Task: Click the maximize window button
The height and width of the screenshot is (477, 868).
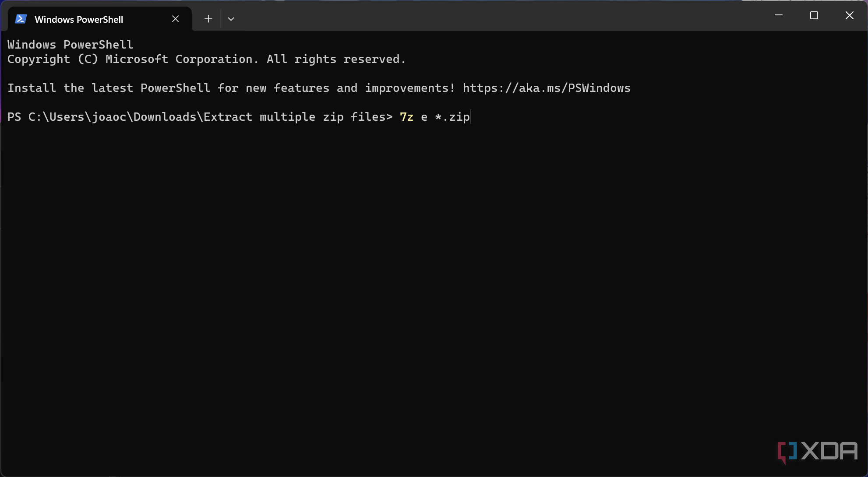Action: tap(814, 15)
